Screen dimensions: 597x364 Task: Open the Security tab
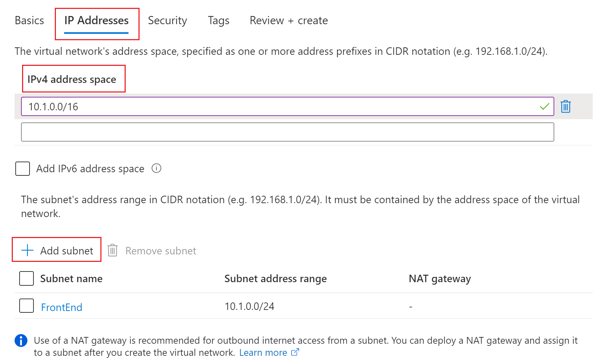point(167,21)
